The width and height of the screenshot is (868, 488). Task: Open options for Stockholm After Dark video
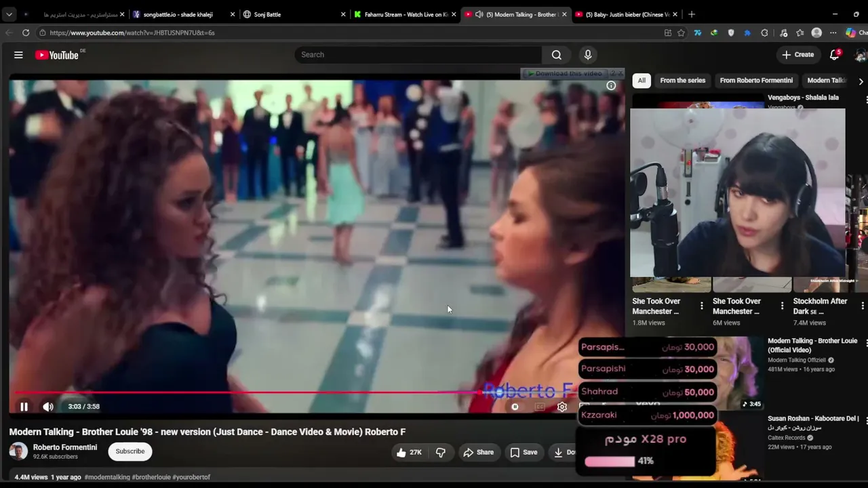863,306
